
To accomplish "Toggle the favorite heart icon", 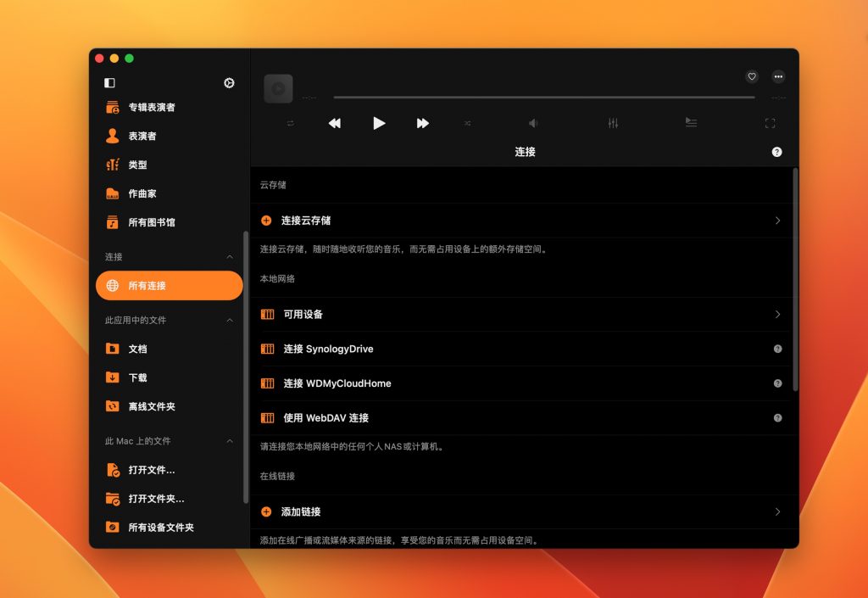I will pyautogui.click(x=751, y=76).
